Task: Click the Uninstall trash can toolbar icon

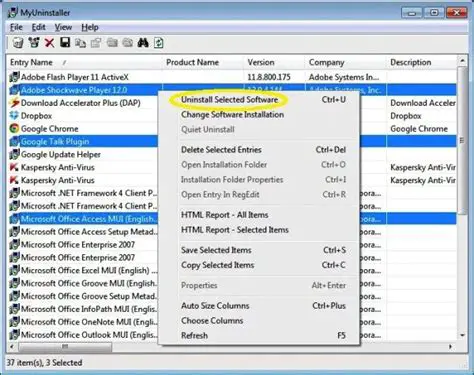Action: pyautogui.click(x=18, y=43)
